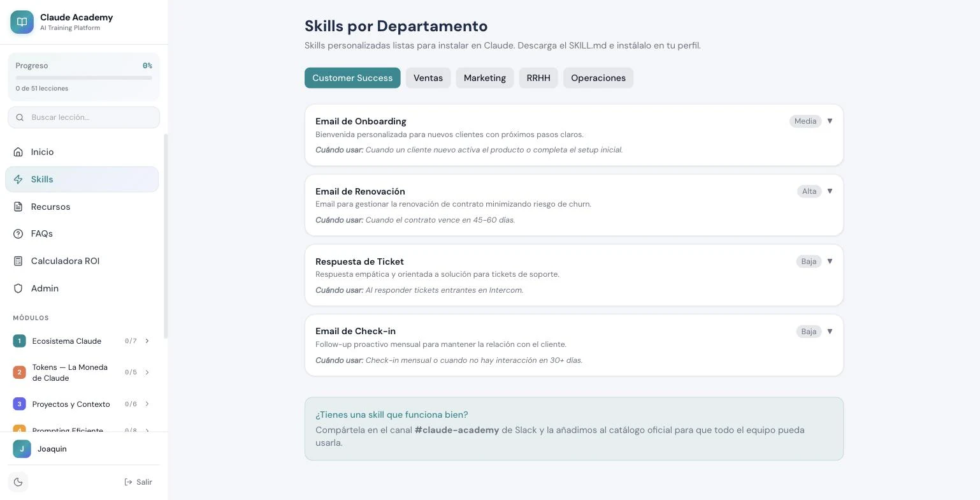Click the Alta priority badge on Renovación
This screenshot has height=500, width=980.
pyautogui.click(x=809, y=191)
